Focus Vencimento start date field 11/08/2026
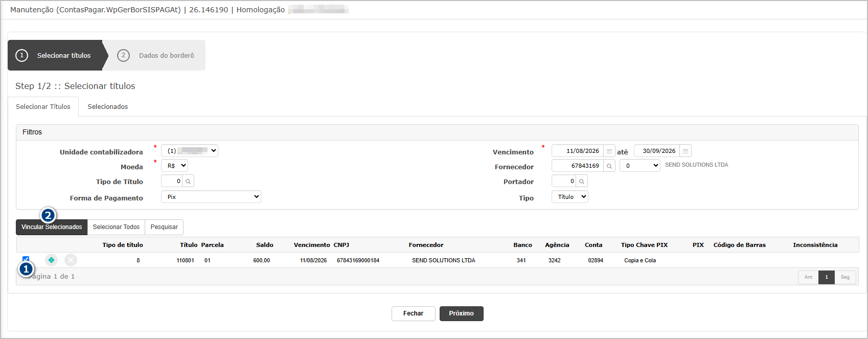The width and height of the screenshot is (868, 339). tap(578, 151)
